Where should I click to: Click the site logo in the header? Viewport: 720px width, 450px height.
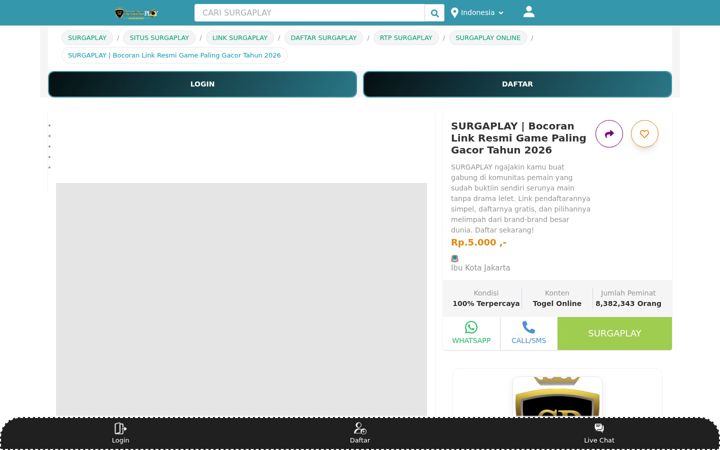(136, 13)
